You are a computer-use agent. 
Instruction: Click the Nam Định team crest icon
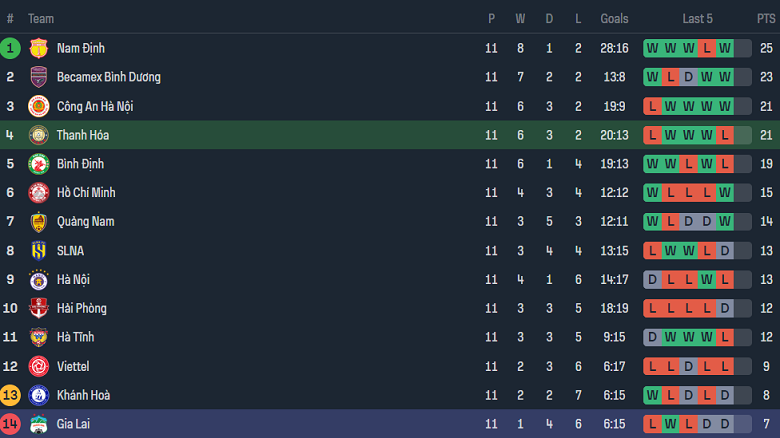[x=39, y=48]
